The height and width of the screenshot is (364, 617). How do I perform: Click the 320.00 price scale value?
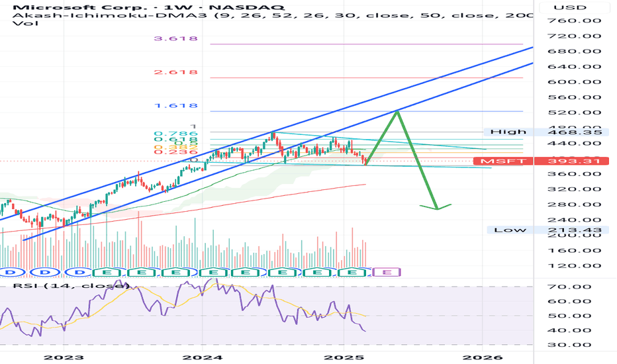574,189
